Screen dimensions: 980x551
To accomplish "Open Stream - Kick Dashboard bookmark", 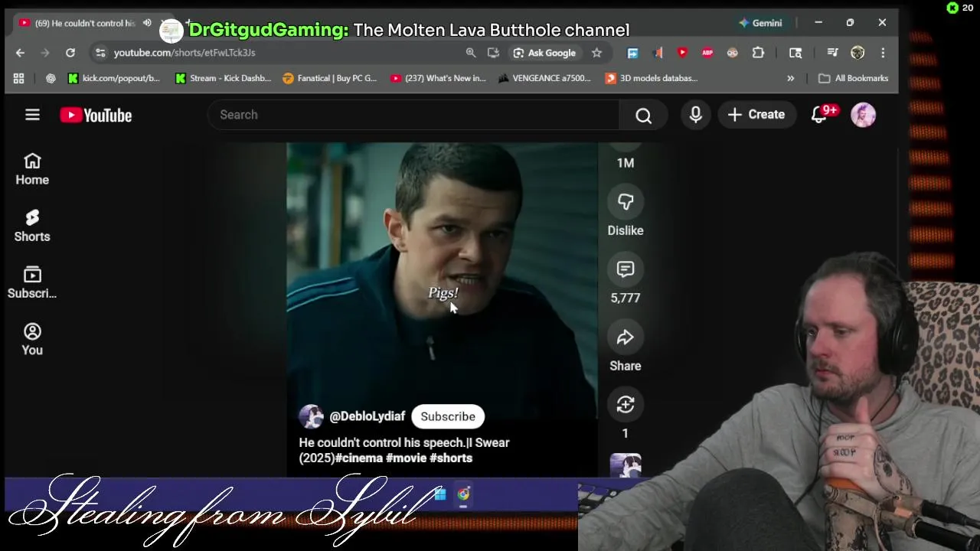I will [223, 78].
